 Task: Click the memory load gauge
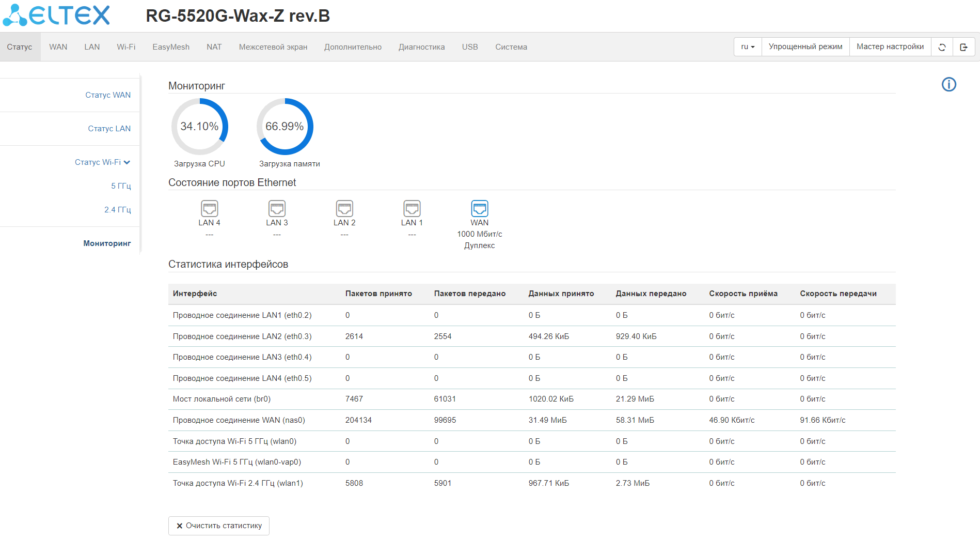285,127
